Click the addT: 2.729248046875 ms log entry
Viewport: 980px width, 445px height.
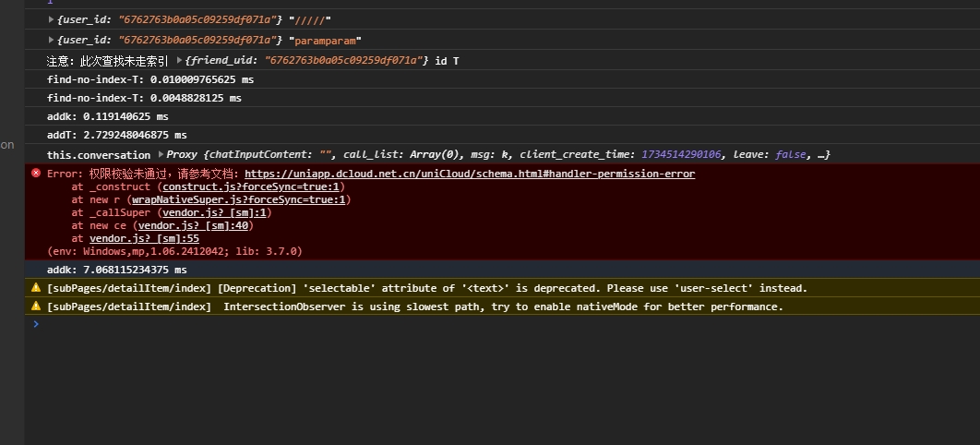(x=116, y=135)
